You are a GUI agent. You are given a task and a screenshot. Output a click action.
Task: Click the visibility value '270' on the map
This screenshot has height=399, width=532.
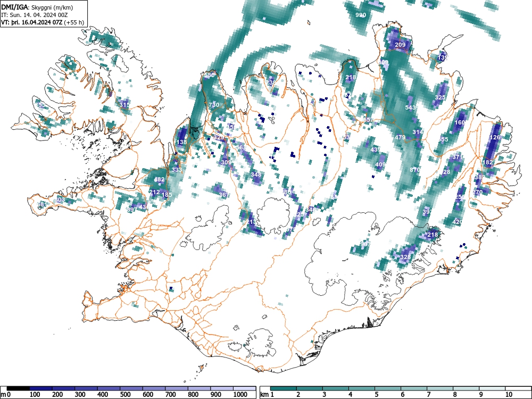(477, 192)
